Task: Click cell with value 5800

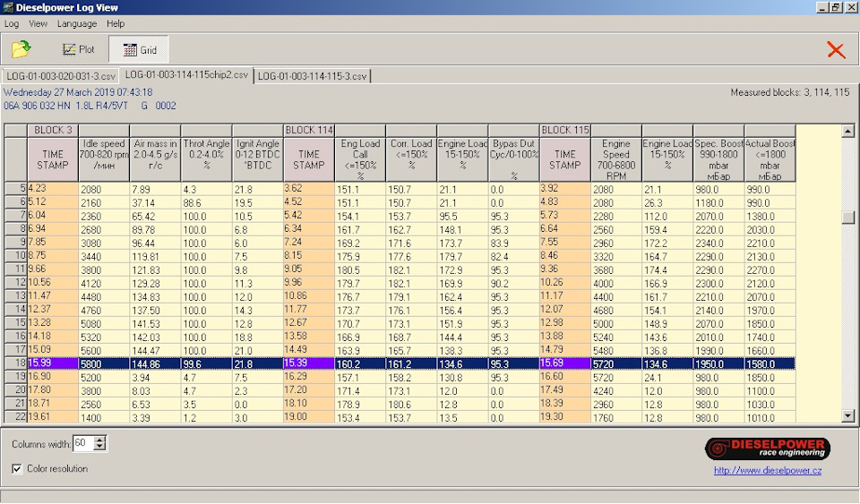Action: (104, 363)
